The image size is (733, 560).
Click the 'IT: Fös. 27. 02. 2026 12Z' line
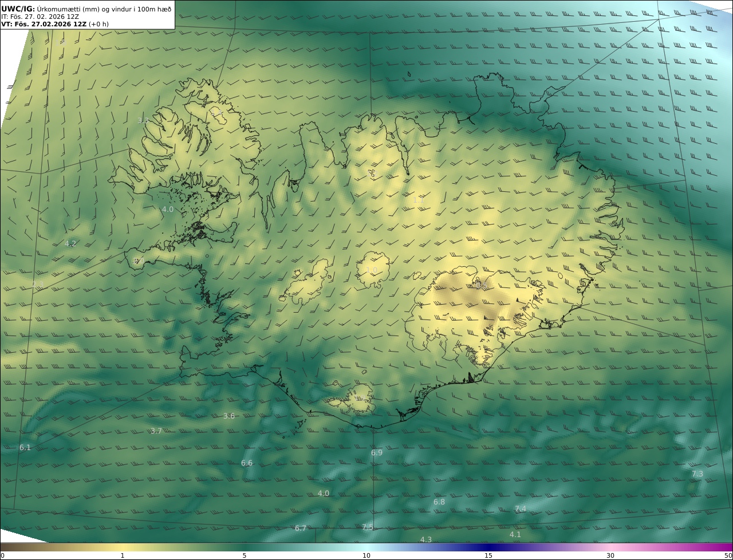pyautogui.click(x=40, y=17)
